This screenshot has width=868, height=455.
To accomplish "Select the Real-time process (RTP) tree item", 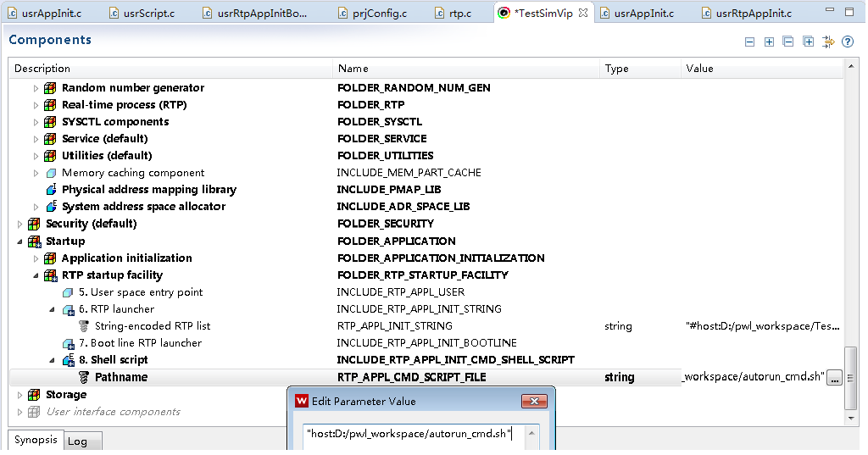I will click(124, 105).
